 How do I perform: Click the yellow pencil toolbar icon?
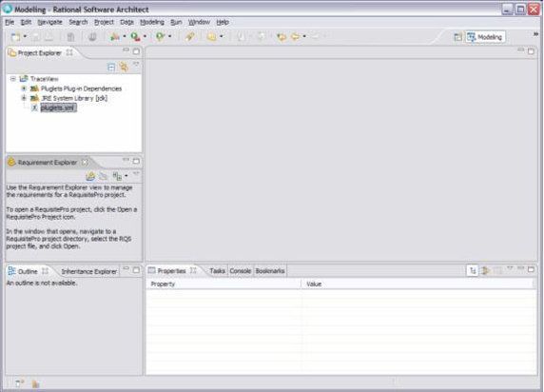190,36
